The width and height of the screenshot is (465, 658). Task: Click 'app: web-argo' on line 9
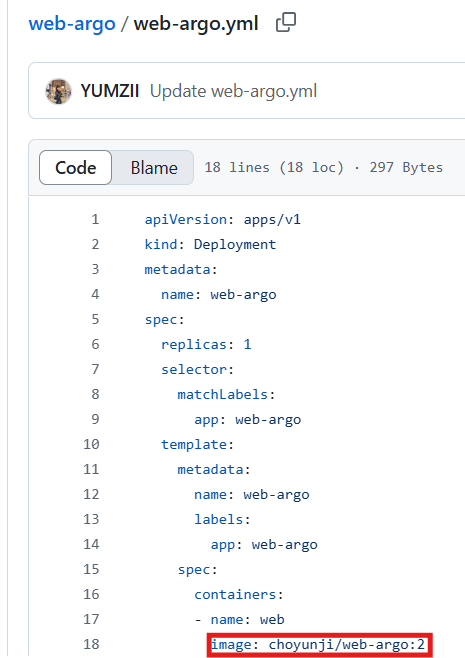pyautogui.click(x=248, y=420)
